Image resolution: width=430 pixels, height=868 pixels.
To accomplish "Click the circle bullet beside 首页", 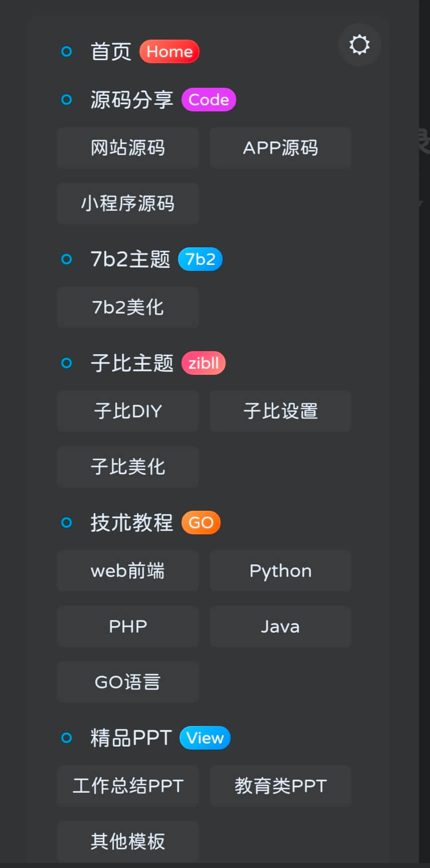I will click(x=66, y=52).
